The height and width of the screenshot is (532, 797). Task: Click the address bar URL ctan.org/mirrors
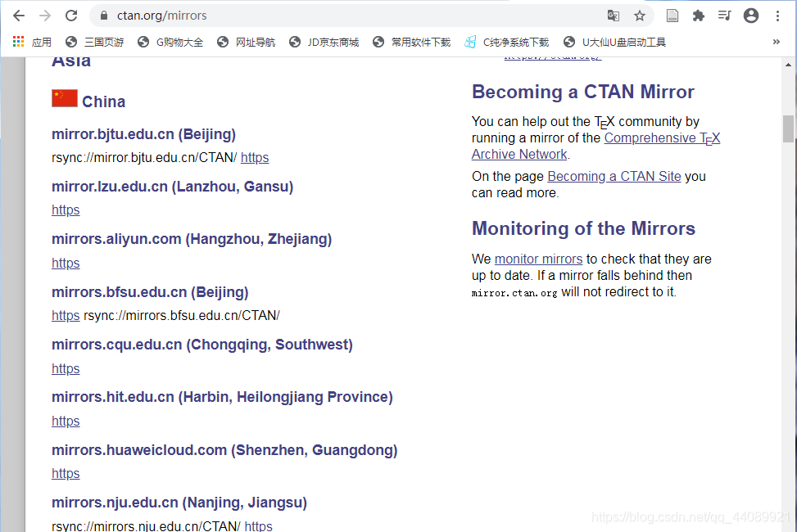(161, 16)
